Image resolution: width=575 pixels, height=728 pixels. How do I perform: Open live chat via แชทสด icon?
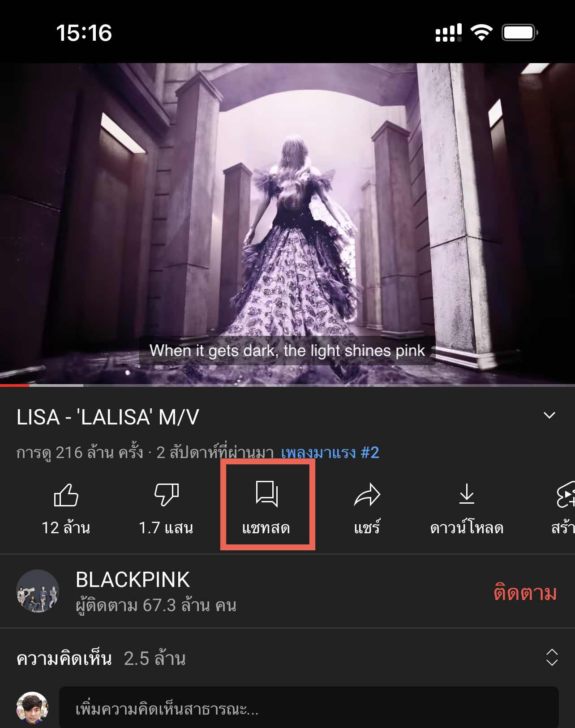(x=267, y=494)
